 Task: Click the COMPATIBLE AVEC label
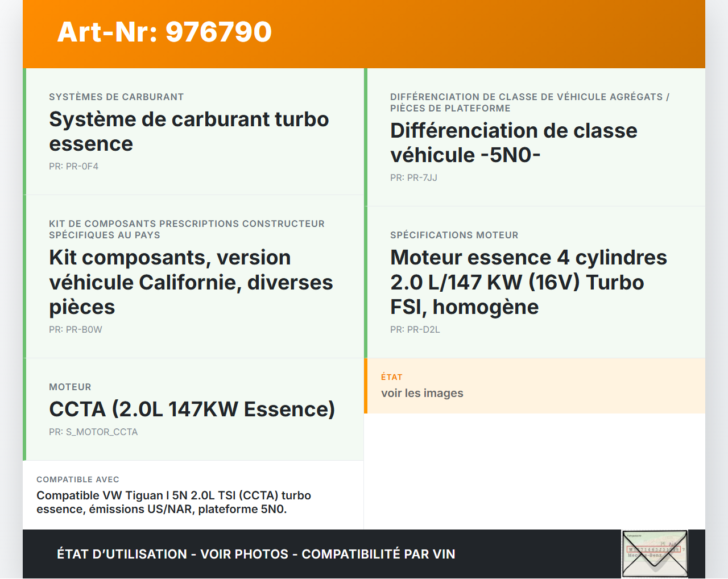(x=78, y=479)
